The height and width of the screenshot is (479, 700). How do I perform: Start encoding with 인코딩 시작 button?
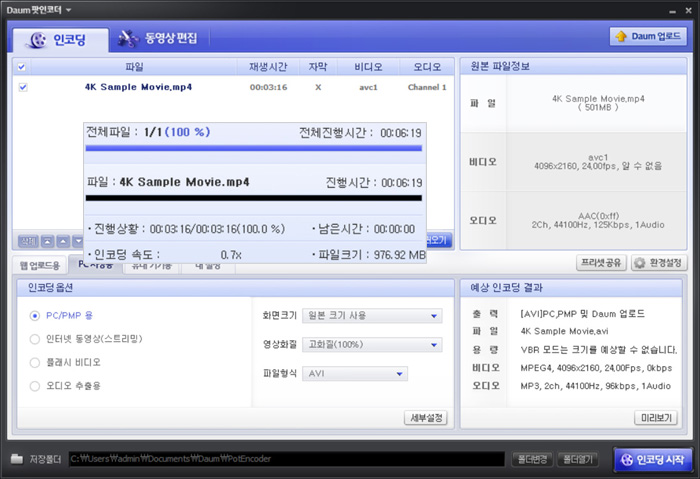pyautogui.click(x=652, y=459)
